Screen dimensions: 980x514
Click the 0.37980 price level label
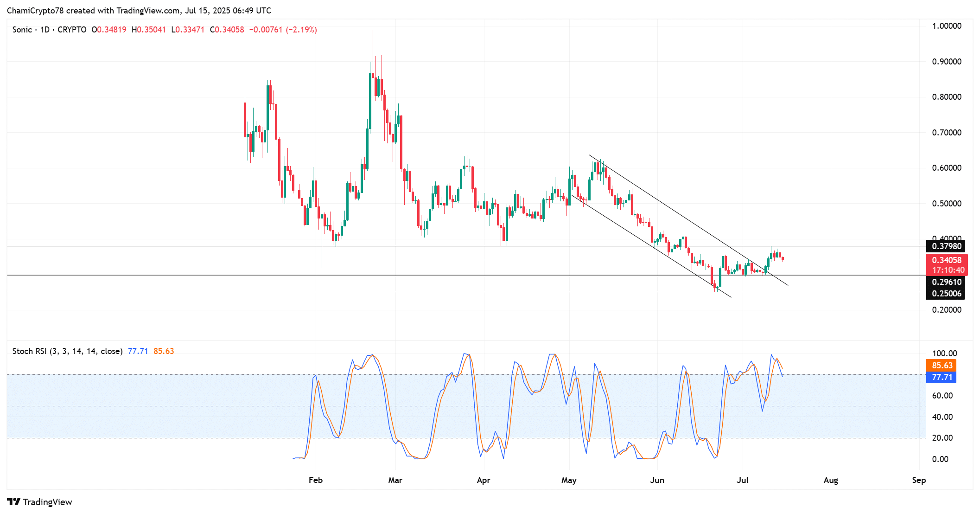946,246
